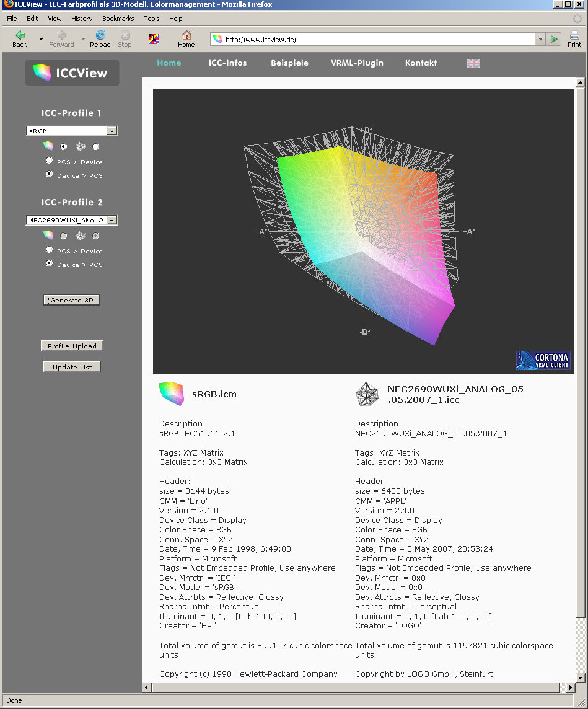Select wireframe display for ICC-Profile 1
This screenshot has width=588, height=709.
pos(95,147)
